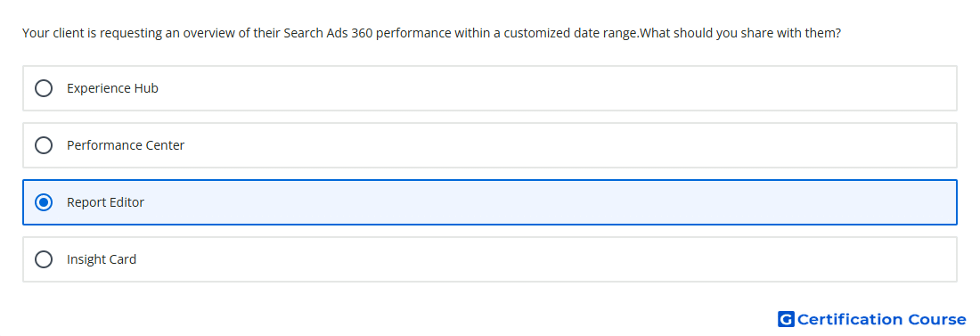Click the "Performance Center" label text

click(126, 145)
